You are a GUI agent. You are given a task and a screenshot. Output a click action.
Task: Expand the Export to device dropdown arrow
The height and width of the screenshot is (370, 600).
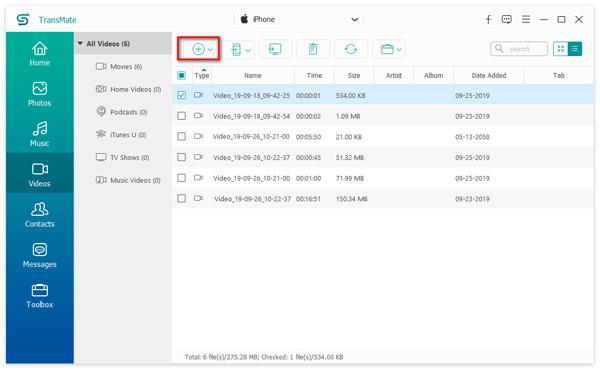click(x=248, y=50)
